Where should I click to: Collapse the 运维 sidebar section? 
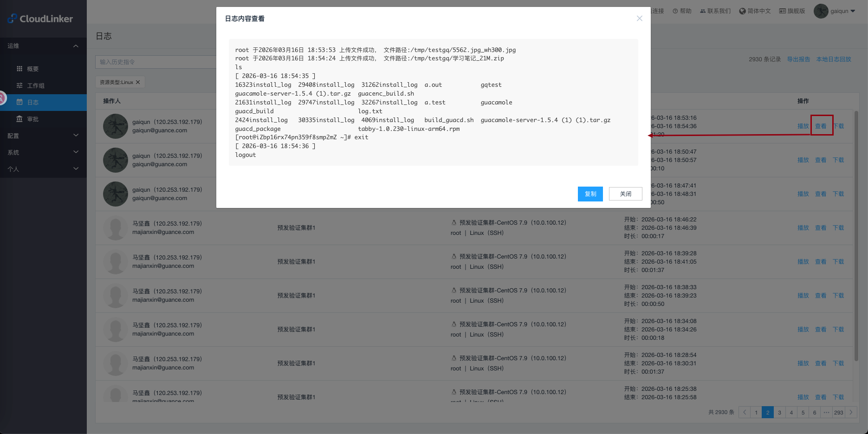(76, 46)
